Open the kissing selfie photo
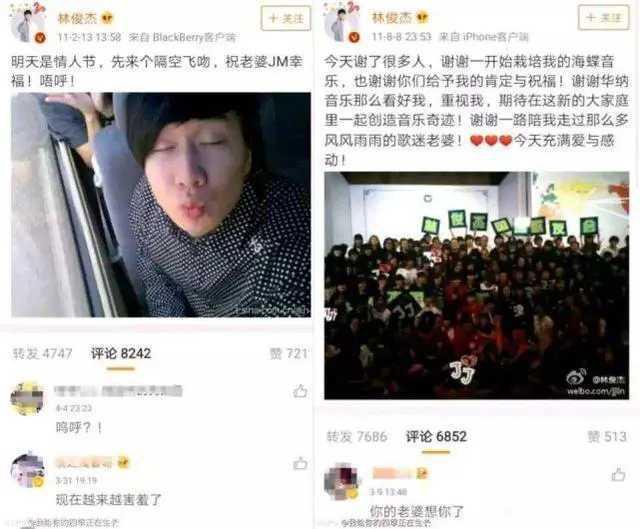Screen dimensions: 640x529 pos(161,205)
